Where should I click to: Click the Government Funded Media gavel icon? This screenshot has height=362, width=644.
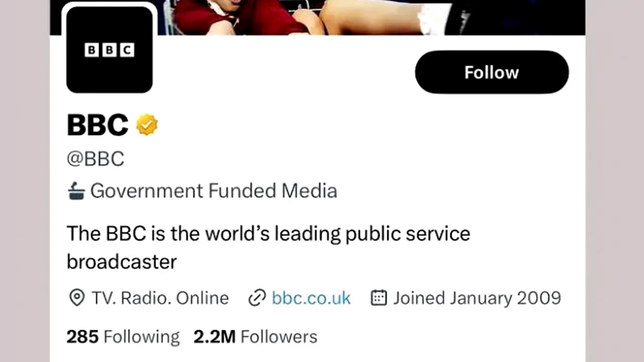coord(75,191)
